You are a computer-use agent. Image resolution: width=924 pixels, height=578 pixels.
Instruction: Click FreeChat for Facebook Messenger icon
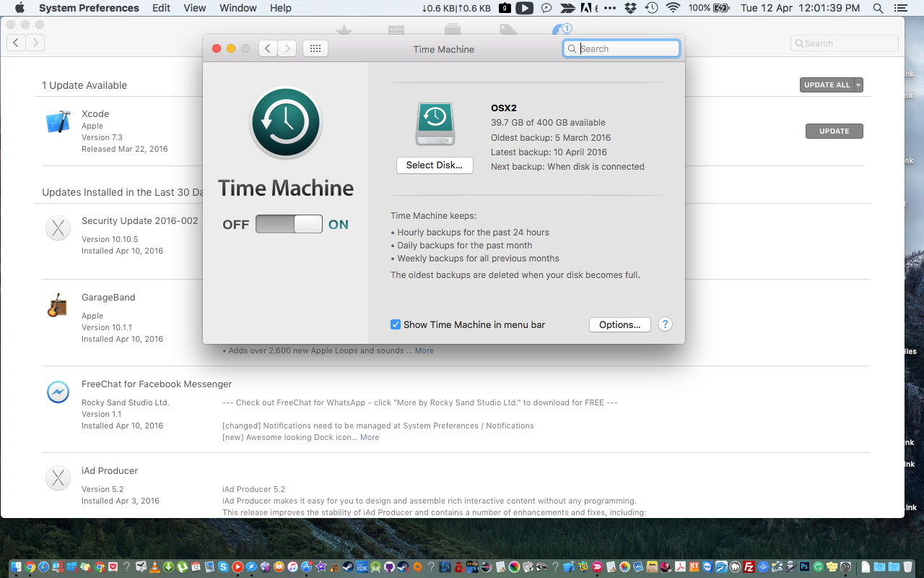[58, 392]
